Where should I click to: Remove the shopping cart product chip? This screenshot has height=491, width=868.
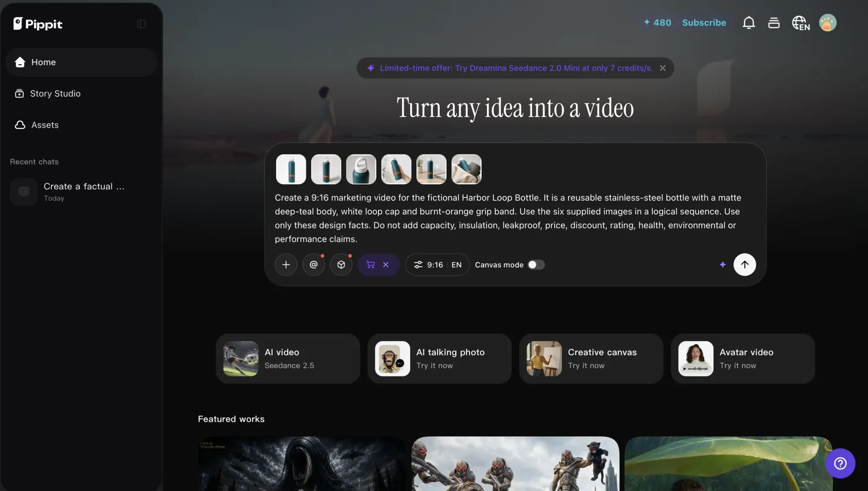coord(386,265)
